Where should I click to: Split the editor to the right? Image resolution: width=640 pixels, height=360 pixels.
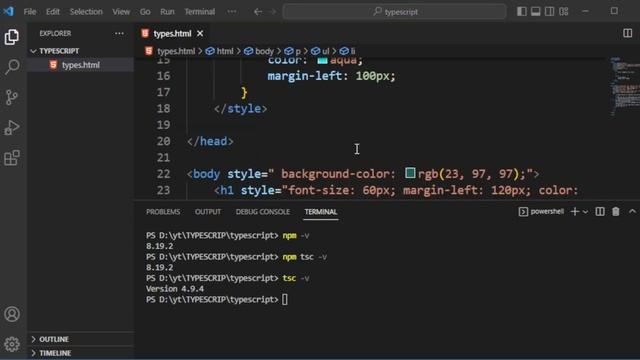click(x=627, y=33)
